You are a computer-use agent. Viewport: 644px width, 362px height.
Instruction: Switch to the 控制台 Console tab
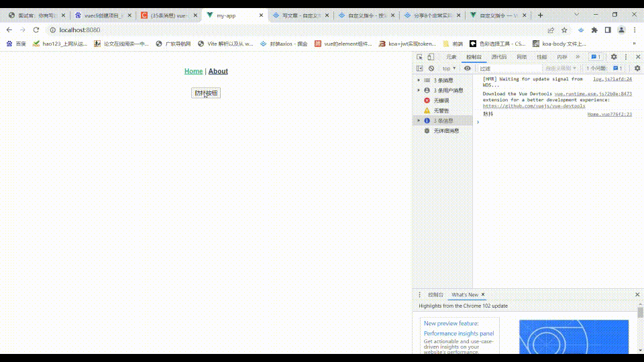click(x=474, y=57)
